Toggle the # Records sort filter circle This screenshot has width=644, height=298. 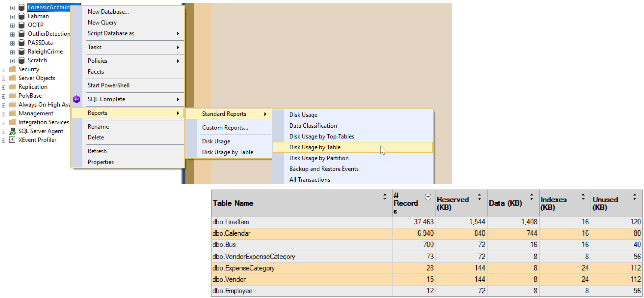pyautogui.click(x=428, y=197)
